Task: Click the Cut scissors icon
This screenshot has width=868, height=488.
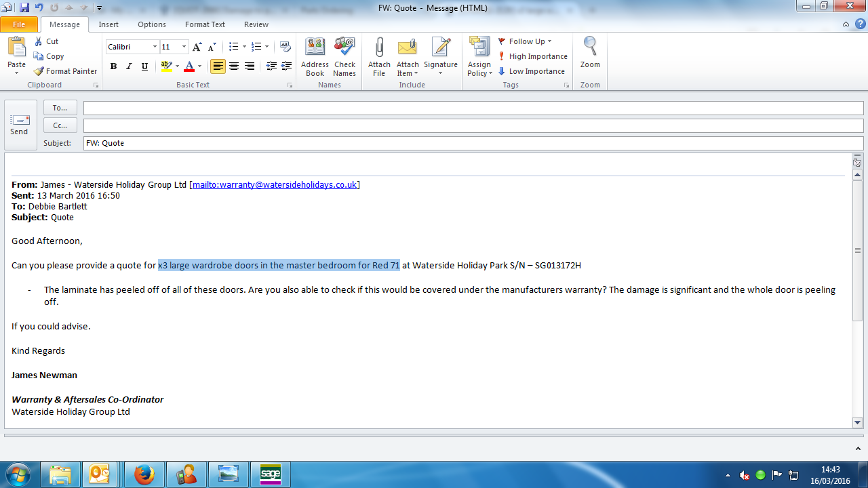Action: click(39, 41)
